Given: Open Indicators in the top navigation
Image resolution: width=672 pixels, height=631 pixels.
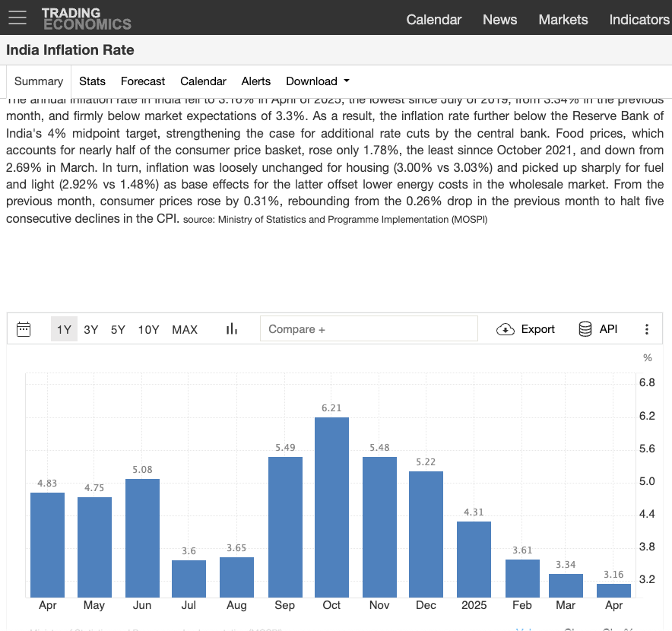Looking at the screenshot, I should [639, 20].
